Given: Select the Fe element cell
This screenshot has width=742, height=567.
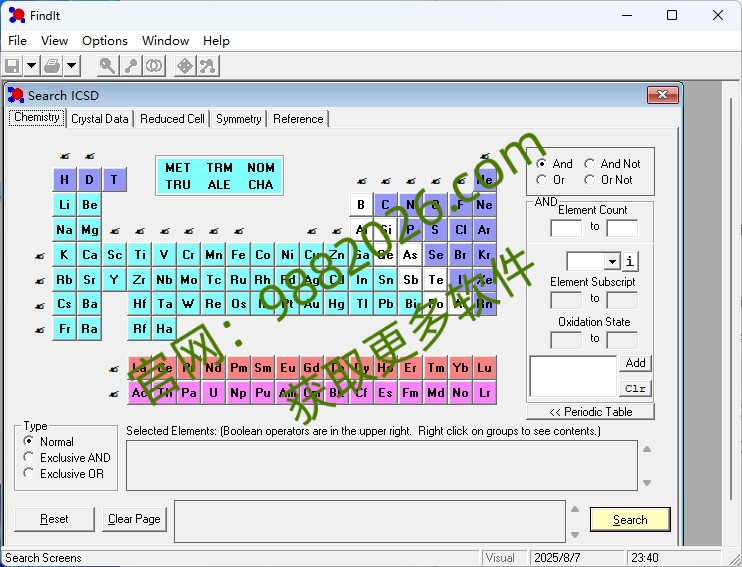Looking at the screenshot, I should coord(238,255).
